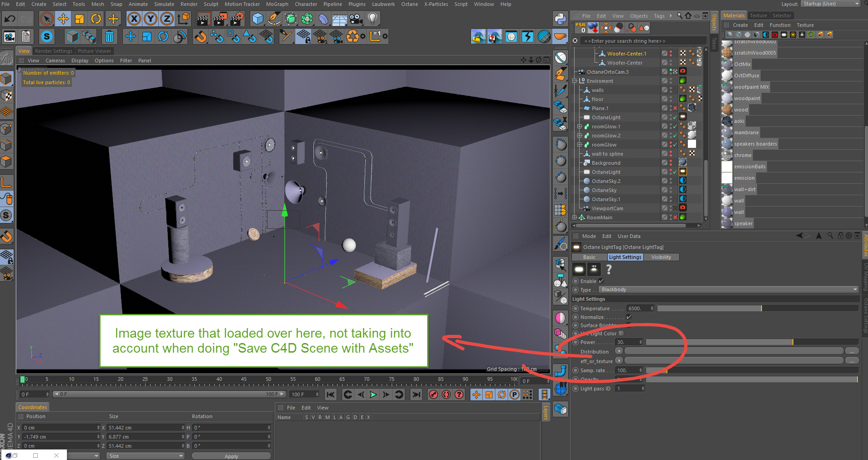The width and height of the screenshot is (868, 460).
Task: Expand the roomGlow.2 object
Action: click(580, 136)
